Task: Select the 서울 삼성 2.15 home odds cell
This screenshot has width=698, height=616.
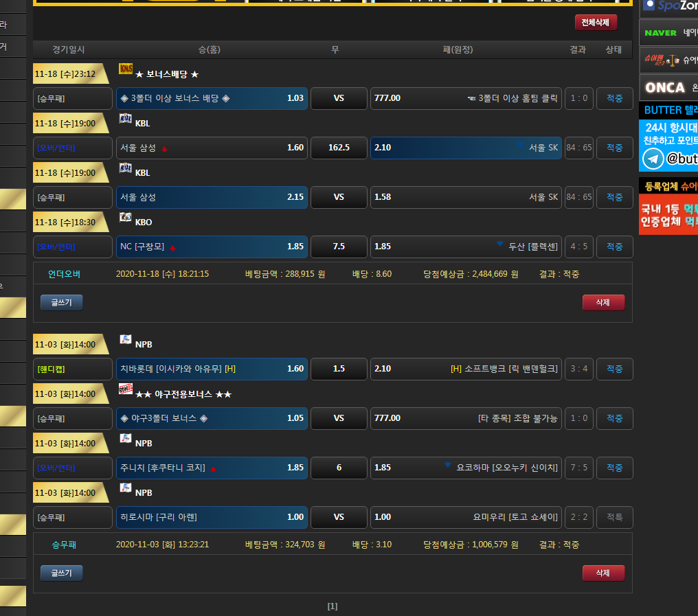Action: (x=212, y=197)
